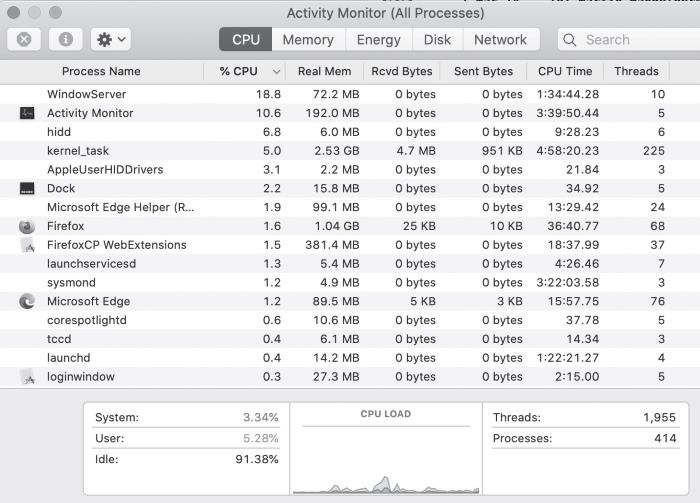
Task: Click the Firefox process icon
Action: 27,226
